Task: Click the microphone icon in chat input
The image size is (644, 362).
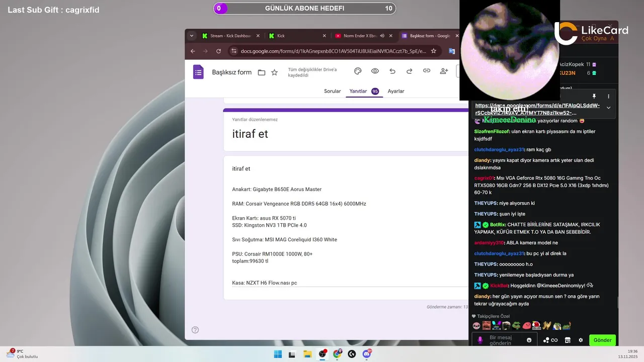Action: point(480,340)
